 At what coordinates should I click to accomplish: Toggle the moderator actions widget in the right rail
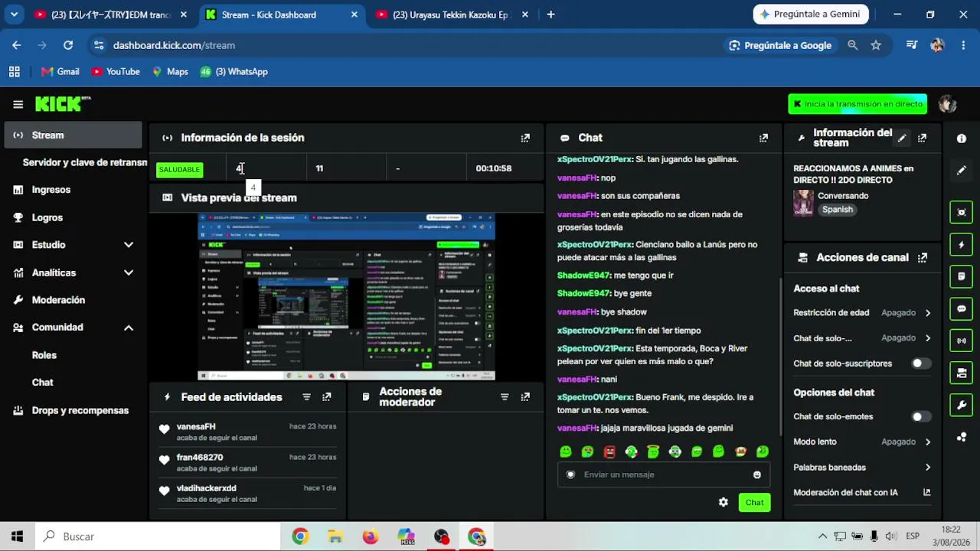(962, 276)
